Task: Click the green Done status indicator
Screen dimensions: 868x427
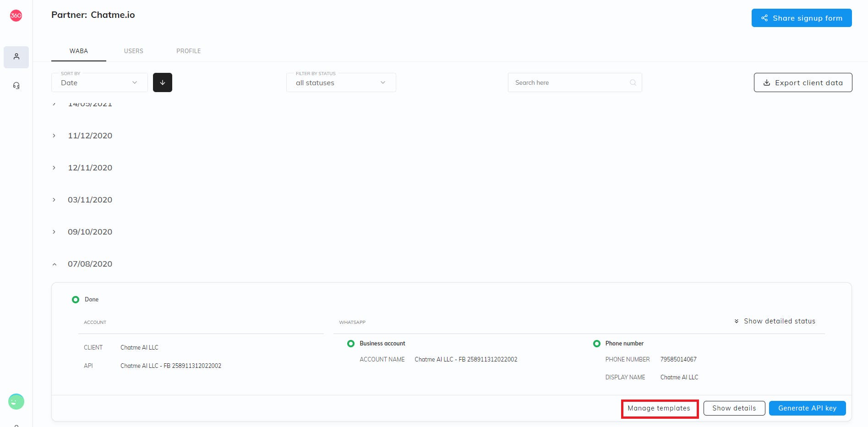Action: [76, 299]
